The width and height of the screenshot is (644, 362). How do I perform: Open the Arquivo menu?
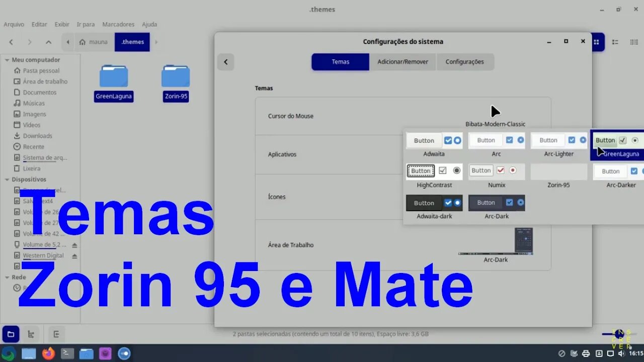[x=14, y=24]
